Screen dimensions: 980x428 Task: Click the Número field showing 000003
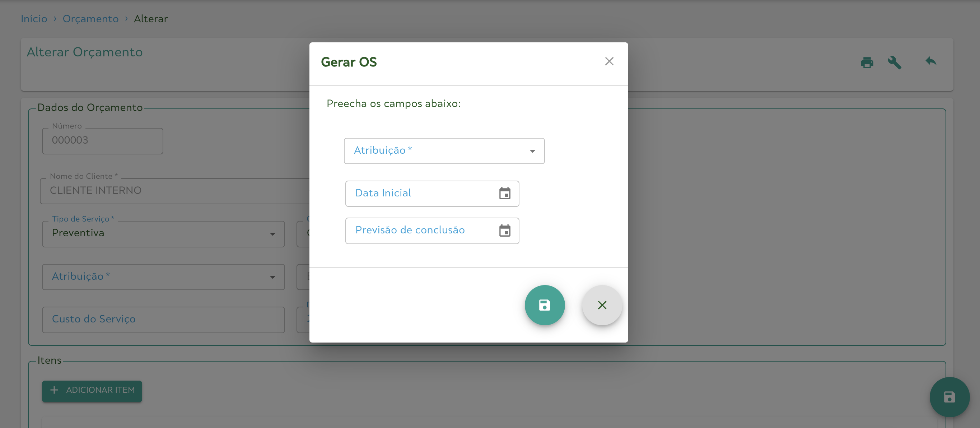[x=102, y=140]
